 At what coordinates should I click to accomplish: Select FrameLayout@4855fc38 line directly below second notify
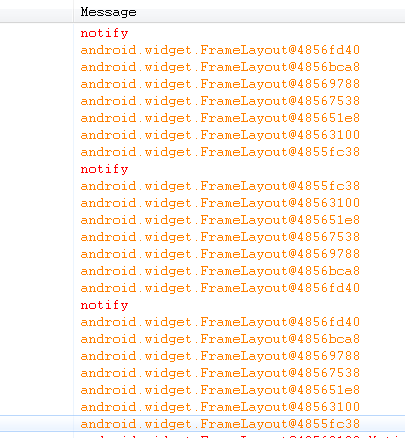(x=220, y=186)
